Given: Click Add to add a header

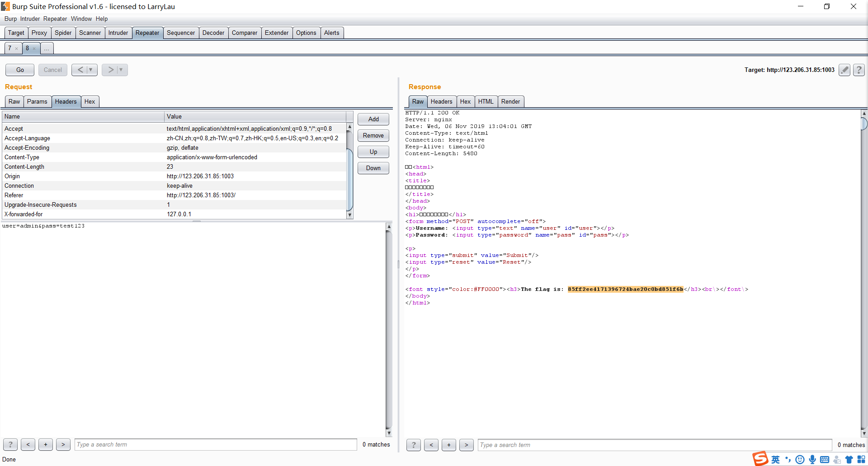Looking at the screenshot, I should (373, 119).
